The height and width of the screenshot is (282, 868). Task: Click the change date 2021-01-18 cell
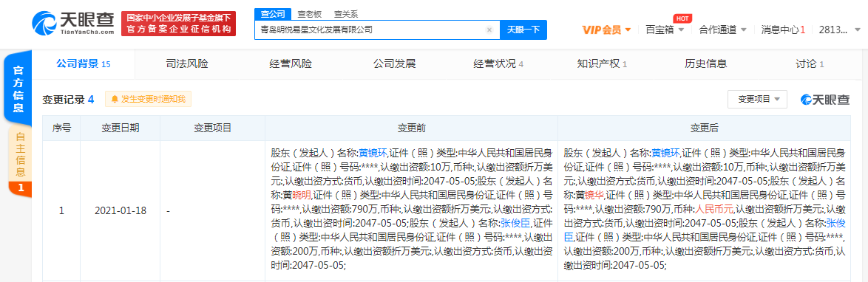point(120,210)
